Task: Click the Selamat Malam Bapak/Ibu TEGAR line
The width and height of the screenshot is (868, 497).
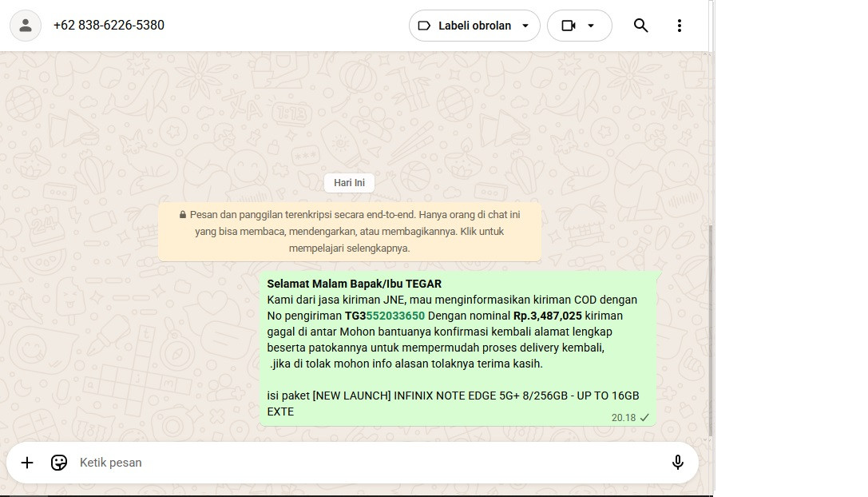Action: click(x=355, y=284)
